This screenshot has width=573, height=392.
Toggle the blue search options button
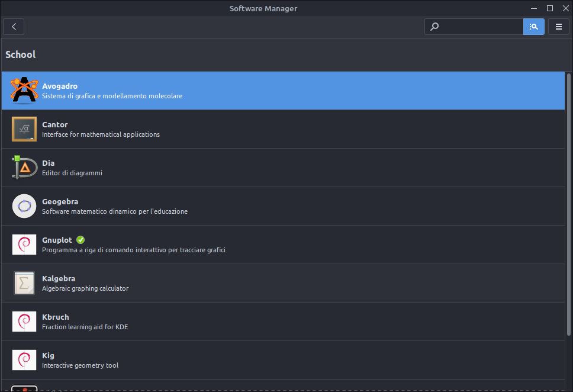tap(533, 27)
